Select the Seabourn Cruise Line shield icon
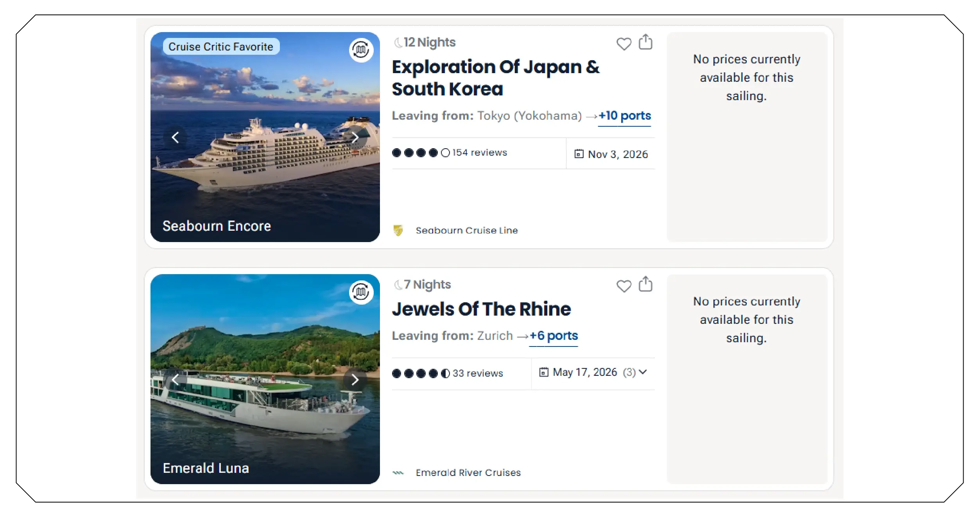This screenshot has width=980, height=517. click(398, 230)
